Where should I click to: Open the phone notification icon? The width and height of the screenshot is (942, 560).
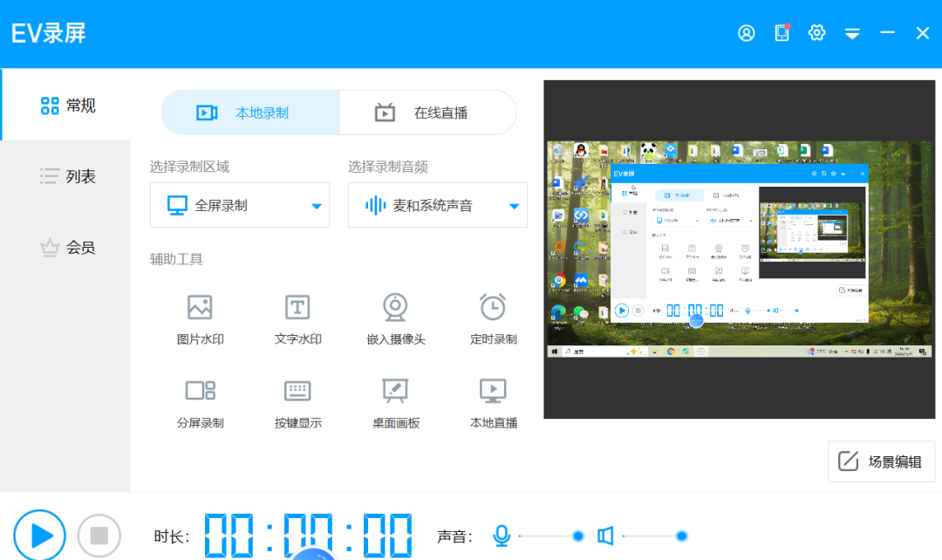click(x=782, y=32)
